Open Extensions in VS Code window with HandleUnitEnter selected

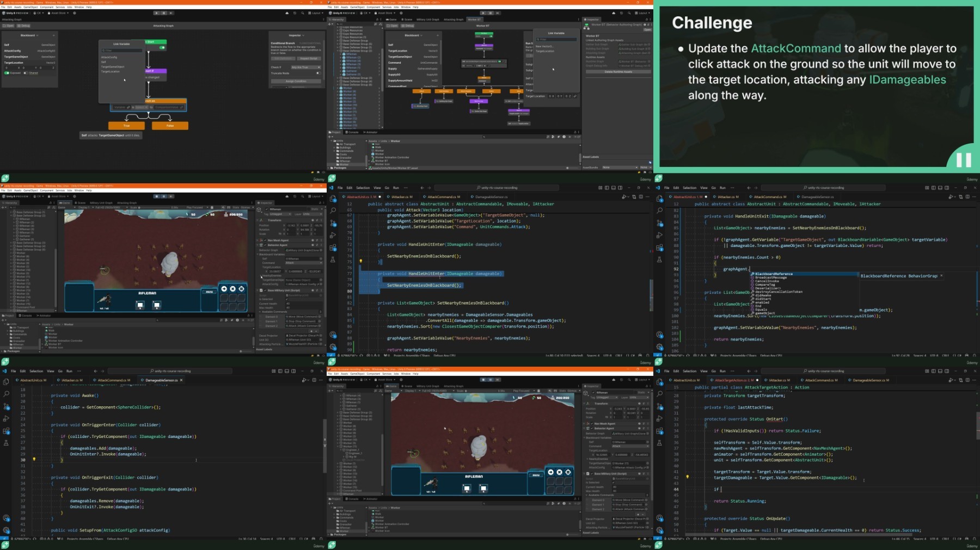(333, 248)
